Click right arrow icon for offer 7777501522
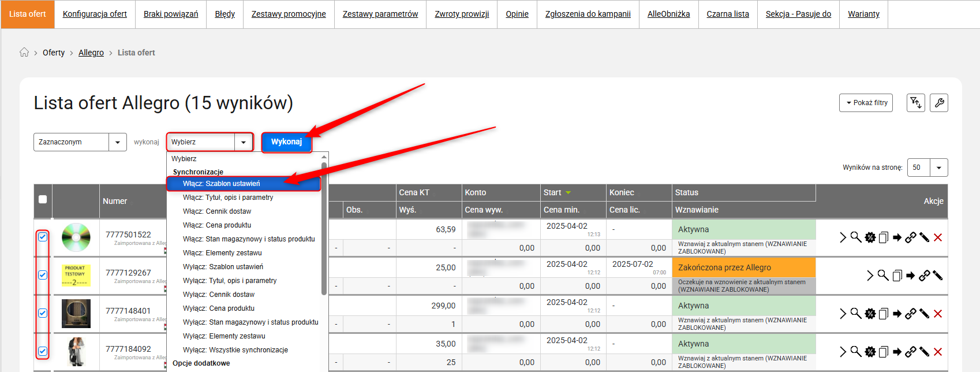This screenshot has width=980, height=372. pos(897,237)
